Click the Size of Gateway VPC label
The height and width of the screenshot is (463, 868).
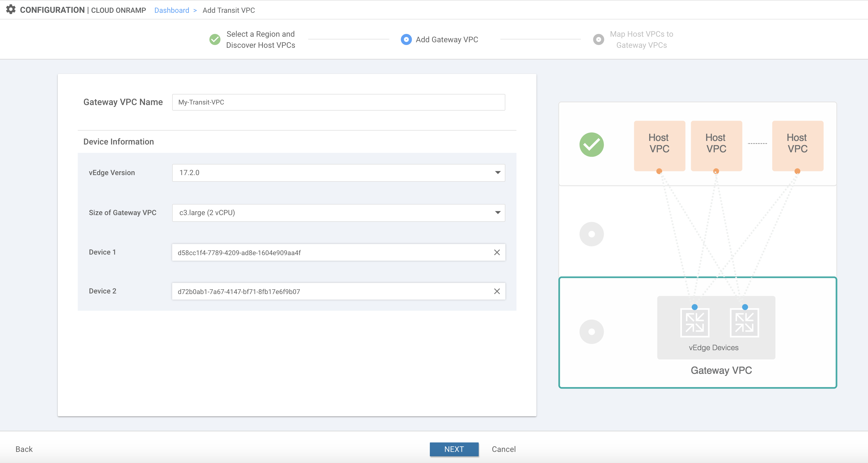click(123, 213)
